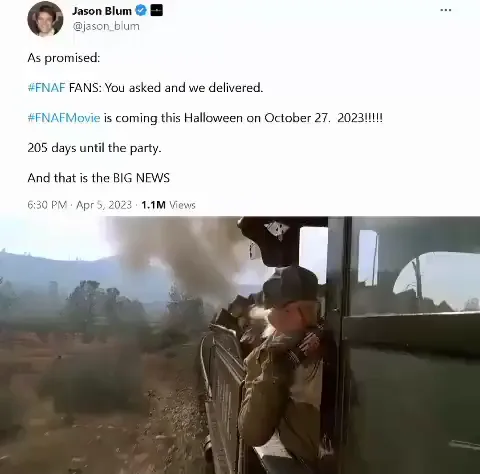480x474 pixels.
Task: Click the "205 days until the party" line
Action: 94,148
